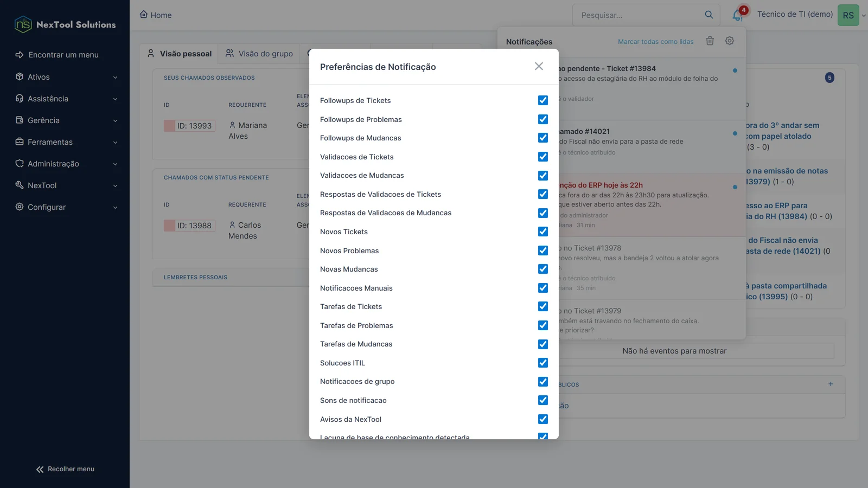Screen dimensions: 868x488
Task: Open the user profile dropdown arrow
Action: tap(864, 16)
